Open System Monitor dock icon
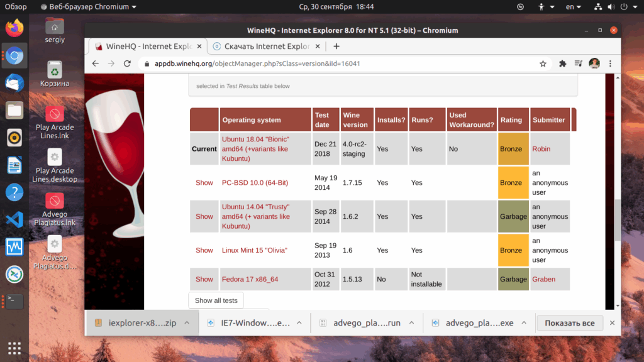The width and height of the screenshot is (644, 362). pos(14,246)
